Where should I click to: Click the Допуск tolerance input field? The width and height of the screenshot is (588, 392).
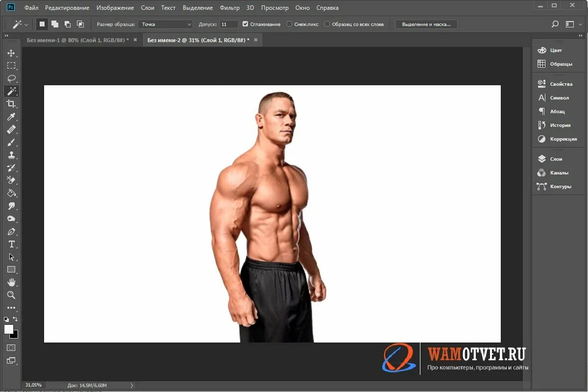click(x=229, y=24)
